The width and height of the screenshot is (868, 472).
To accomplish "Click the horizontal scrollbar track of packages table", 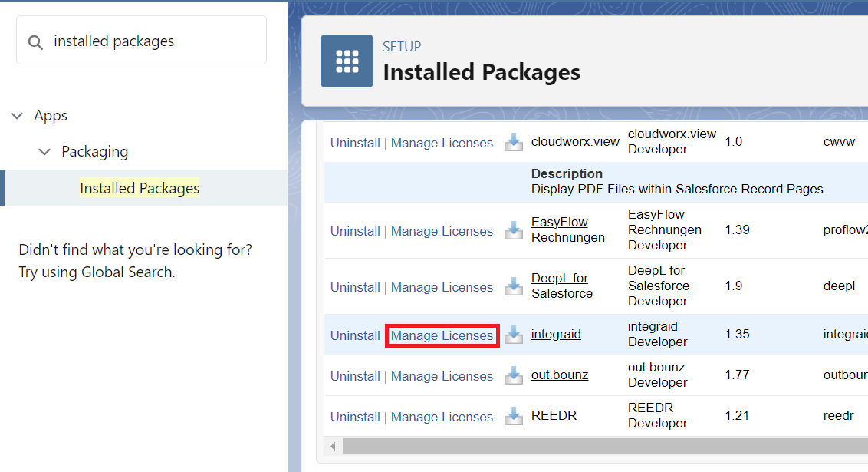I will point(605,447).
